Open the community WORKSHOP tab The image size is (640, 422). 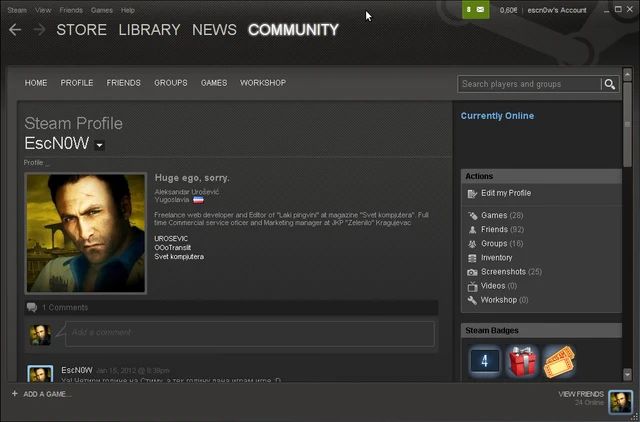(263, 83)
